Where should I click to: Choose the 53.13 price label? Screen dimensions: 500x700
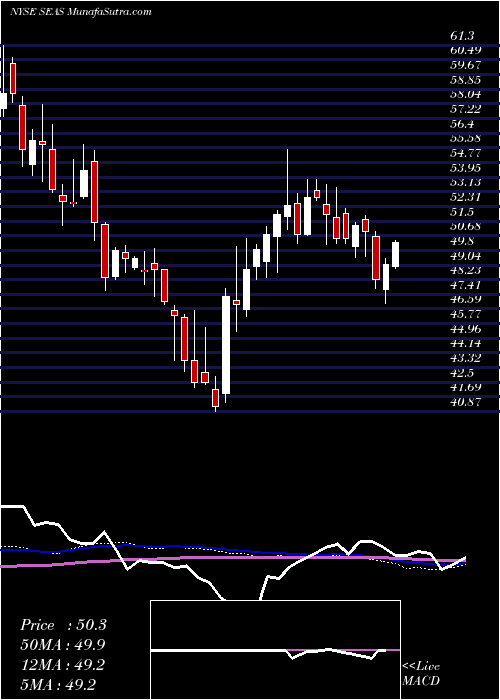pyautogui.click(x=466, y=183)
